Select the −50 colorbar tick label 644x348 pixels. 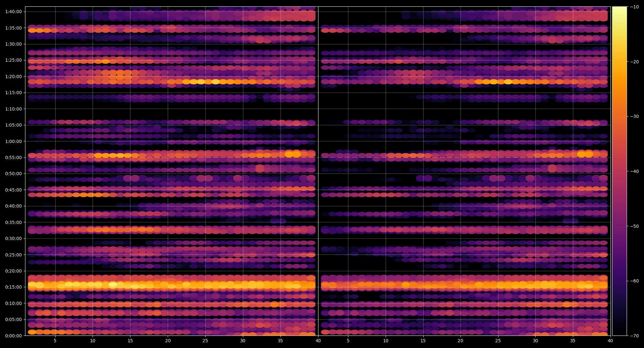(x=634, y=226)
